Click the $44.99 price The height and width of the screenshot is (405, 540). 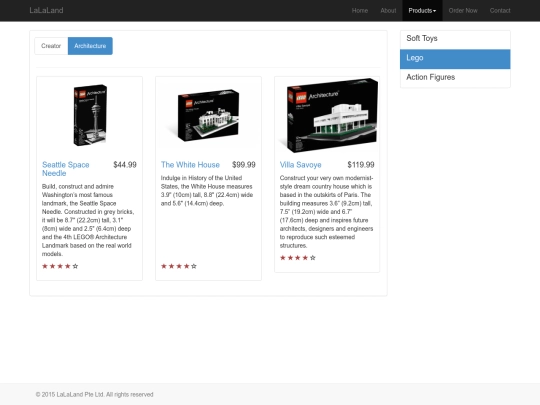125,165
